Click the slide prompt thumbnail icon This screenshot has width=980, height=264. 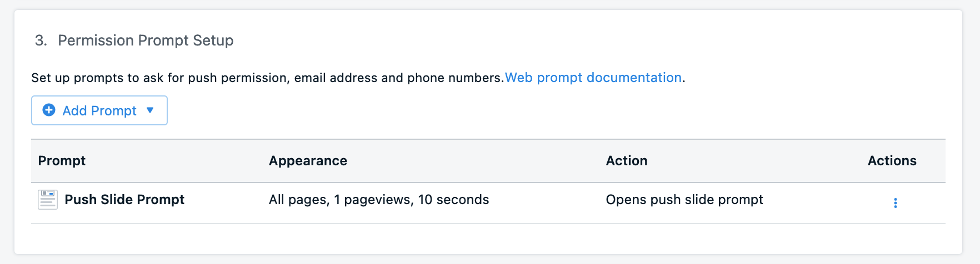click(x=48, y=200)
